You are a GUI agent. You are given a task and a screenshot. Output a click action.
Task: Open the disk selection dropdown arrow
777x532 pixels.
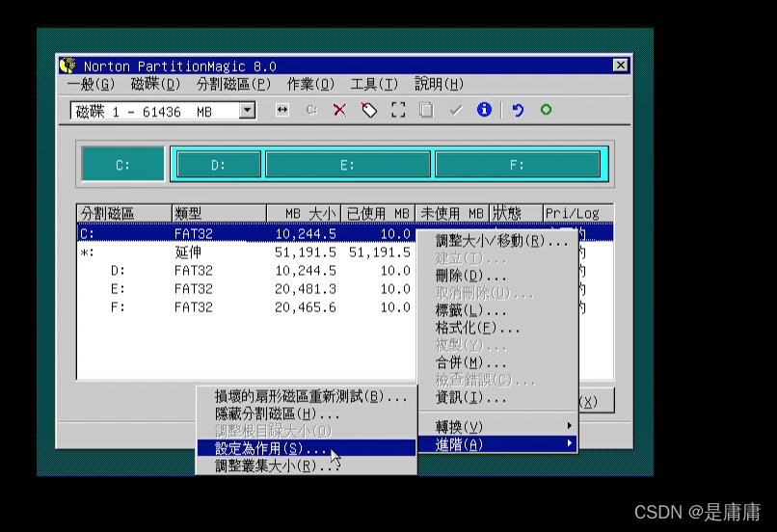point(247,110)
